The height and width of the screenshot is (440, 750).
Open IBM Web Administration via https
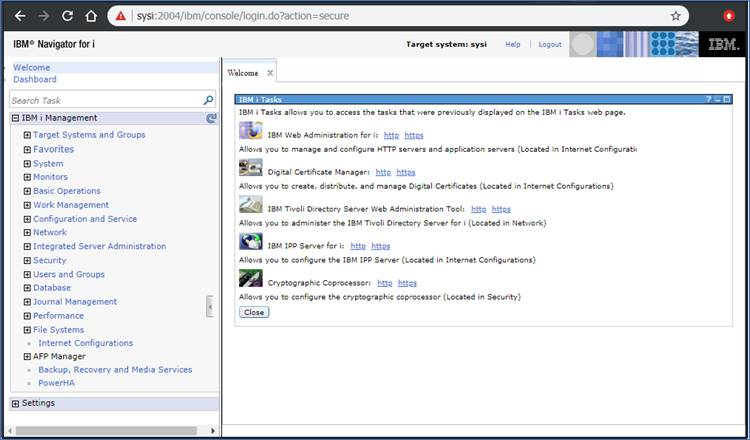click(x=414, y=135)
